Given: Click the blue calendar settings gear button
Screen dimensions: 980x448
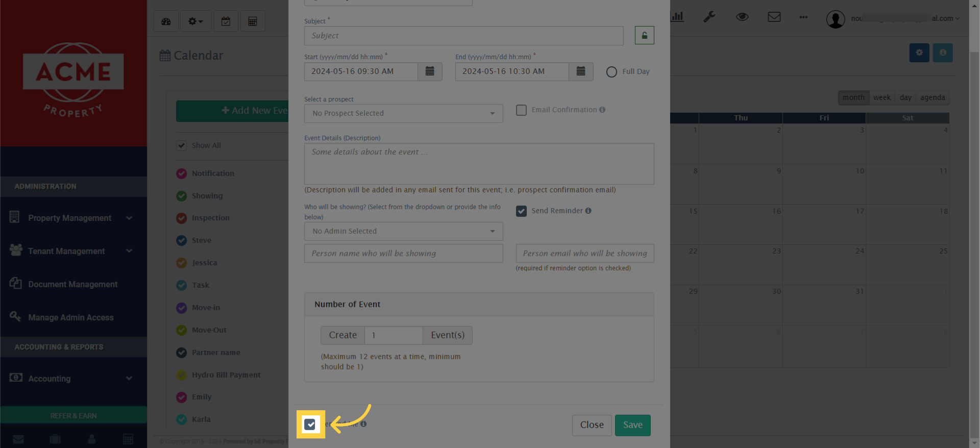Looking at the screenshot, I should 919,53.
